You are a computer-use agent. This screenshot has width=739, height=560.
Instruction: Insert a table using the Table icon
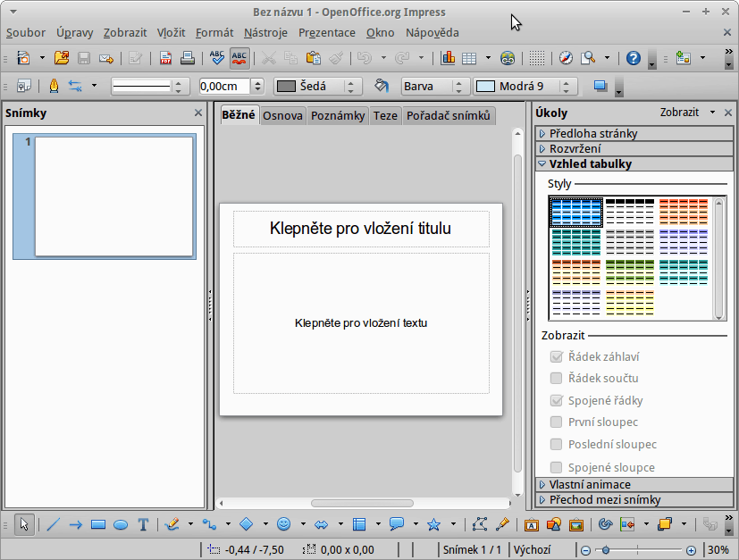pos(469,58)
